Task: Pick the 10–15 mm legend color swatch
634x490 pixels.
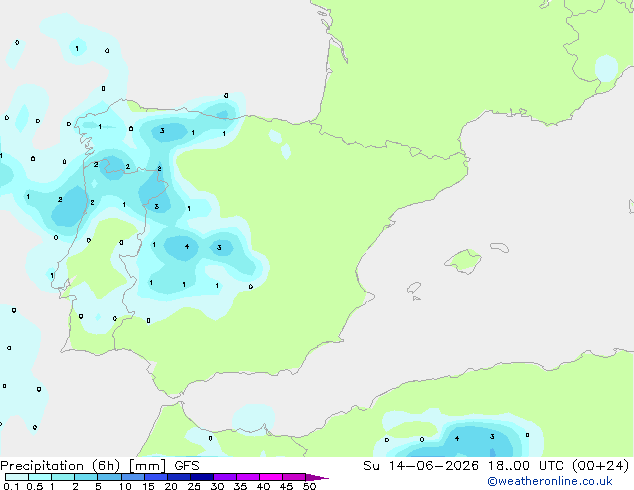Action: click(x=132, y=477)
